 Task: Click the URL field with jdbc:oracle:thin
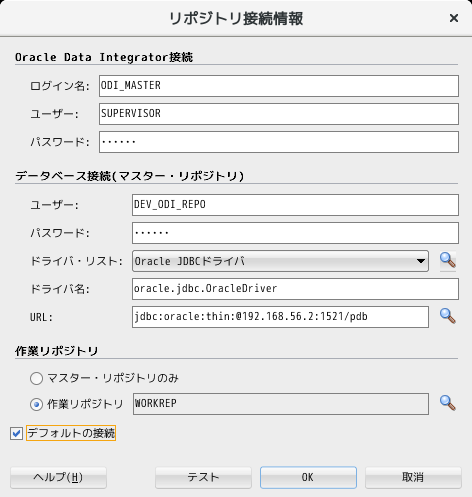click(x=280, y=317)
